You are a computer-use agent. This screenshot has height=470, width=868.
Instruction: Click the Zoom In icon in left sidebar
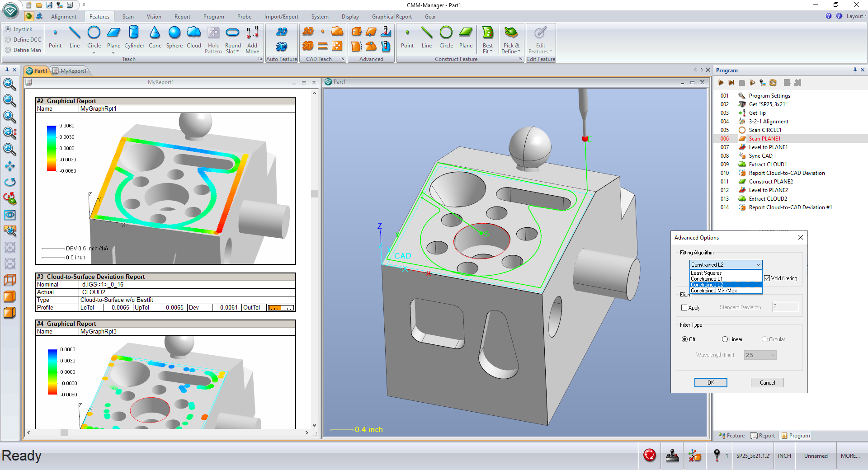coord(9,84)
